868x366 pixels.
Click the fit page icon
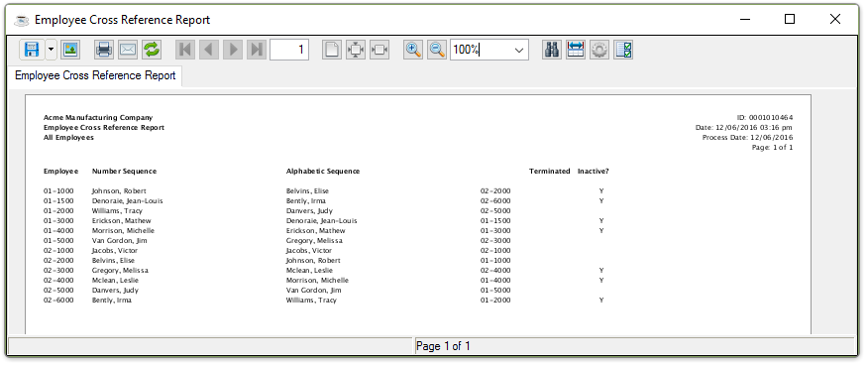tap(356, 50)
